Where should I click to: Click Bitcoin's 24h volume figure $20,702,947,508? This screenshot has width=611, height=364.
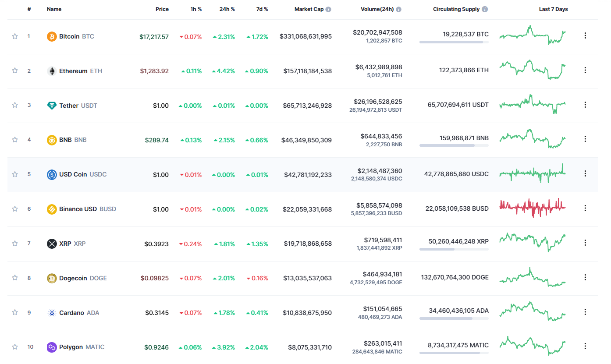(377, 32)
